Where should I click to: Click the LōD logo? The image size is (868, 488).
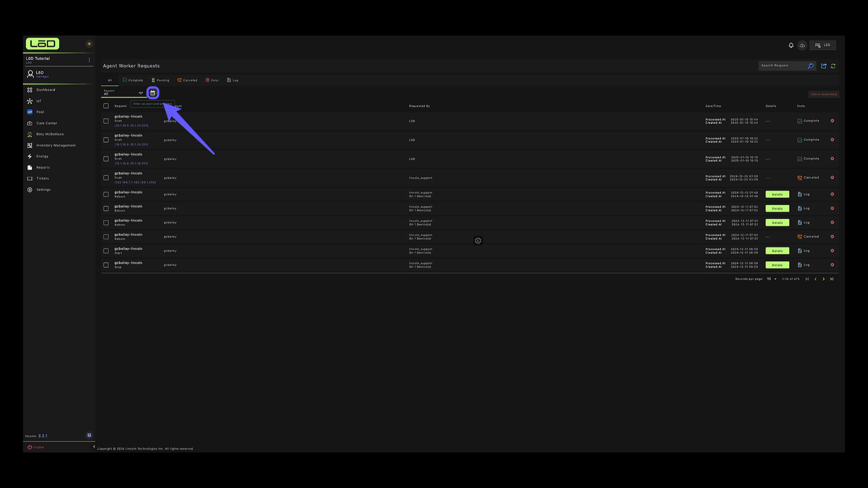point(42,44)
